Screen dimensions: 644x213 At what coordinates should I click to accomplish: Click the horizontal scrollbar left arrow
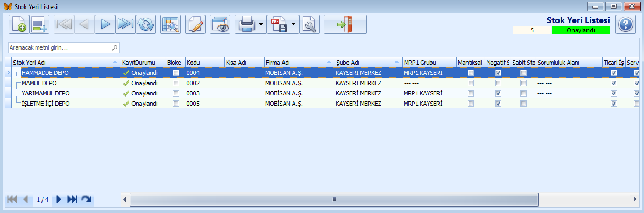pyautogui.click(x=125, y=200)
